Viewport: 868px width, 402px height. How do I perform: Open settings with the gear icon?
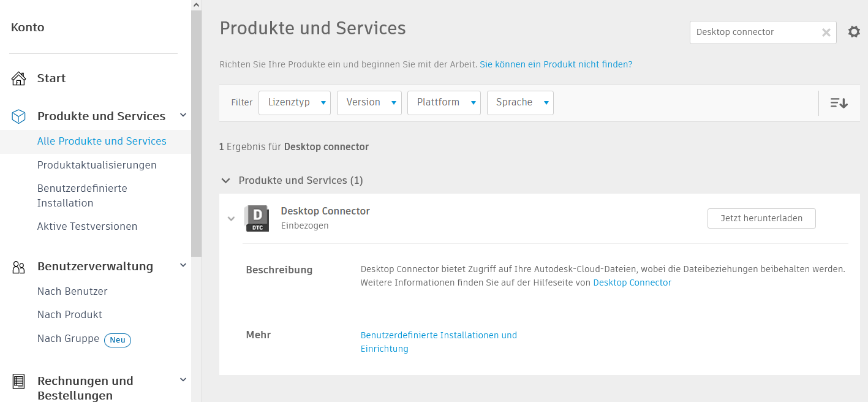click(x=854, y=32)
